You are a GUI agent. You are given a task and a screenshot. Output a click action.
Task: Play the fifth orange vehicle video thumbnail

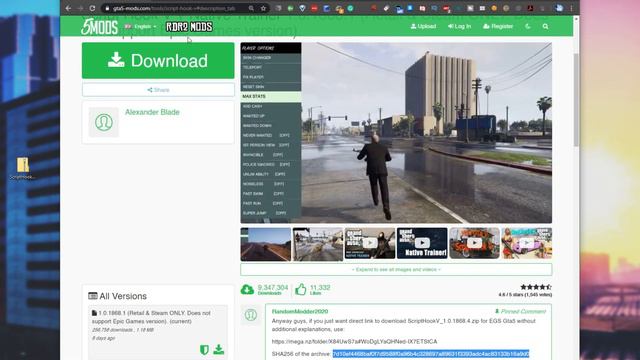coord(474,243)
